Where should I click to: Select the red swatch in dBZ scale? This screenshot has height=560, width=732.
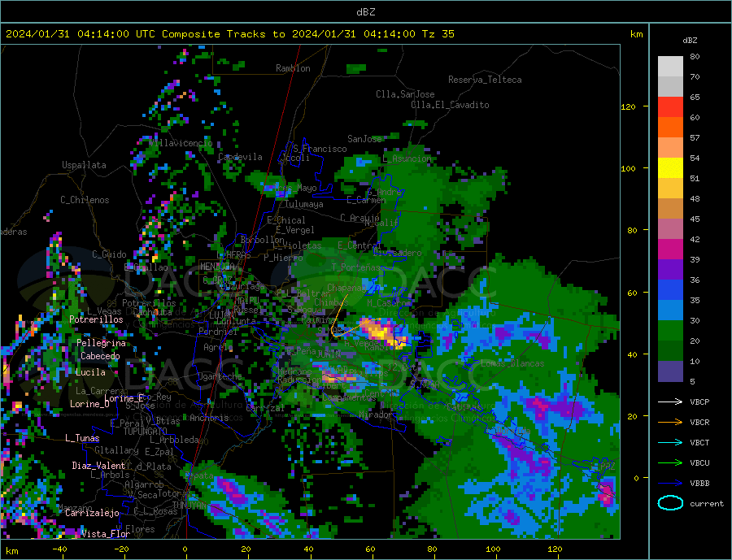click(670, 106)
